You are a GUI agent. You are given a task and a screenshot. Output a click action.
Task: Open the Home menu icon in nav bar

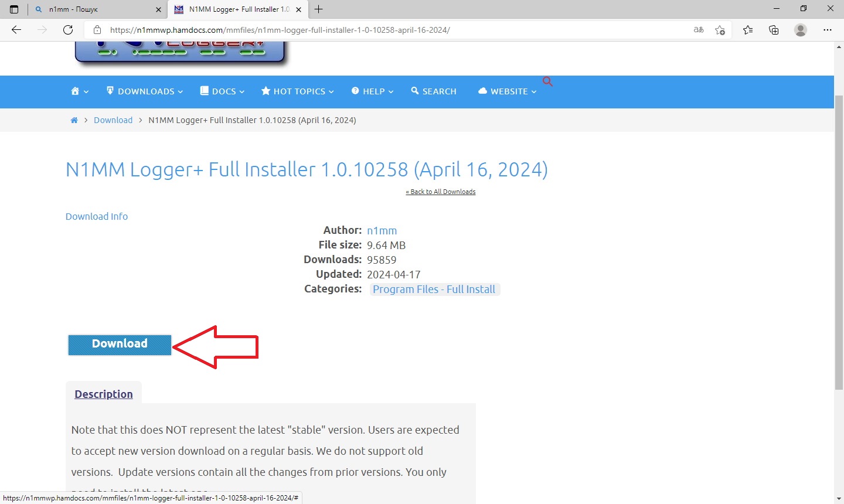point(80,91)
